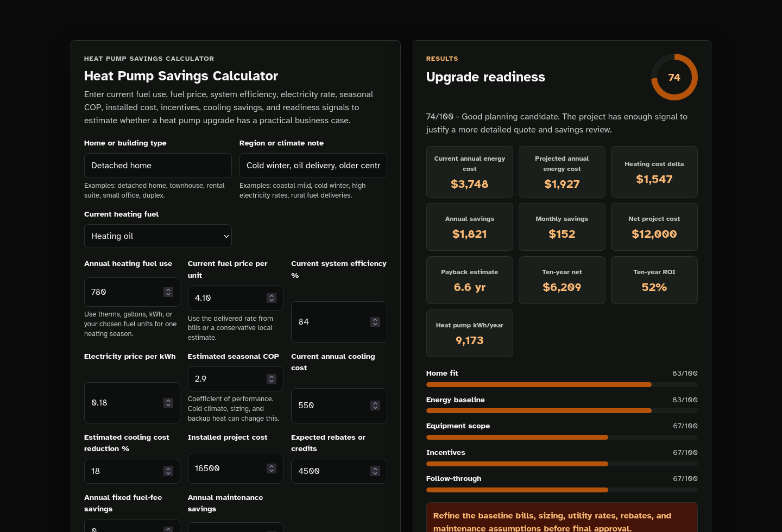Viewport: 782px width, 532px height.
Task: Click the Home fit progress bar
Action: 562,385
